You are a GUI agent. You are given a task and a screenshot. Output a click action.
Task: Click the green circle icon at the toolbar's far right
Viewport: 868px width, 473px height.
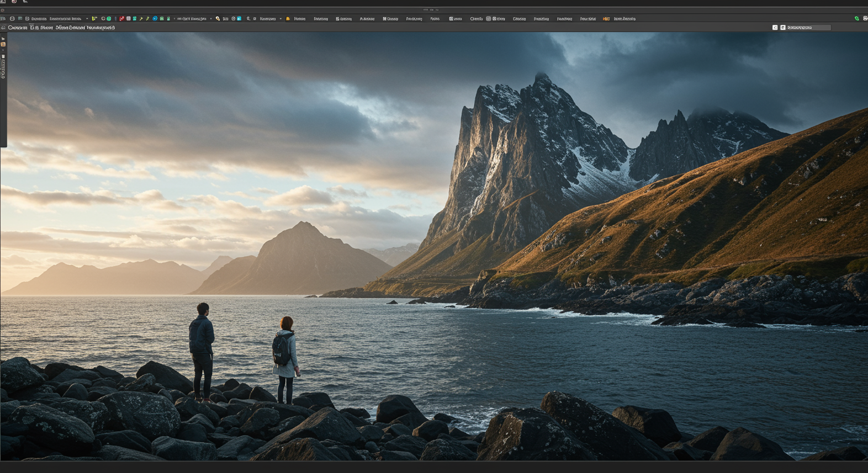tap(857, 18)
